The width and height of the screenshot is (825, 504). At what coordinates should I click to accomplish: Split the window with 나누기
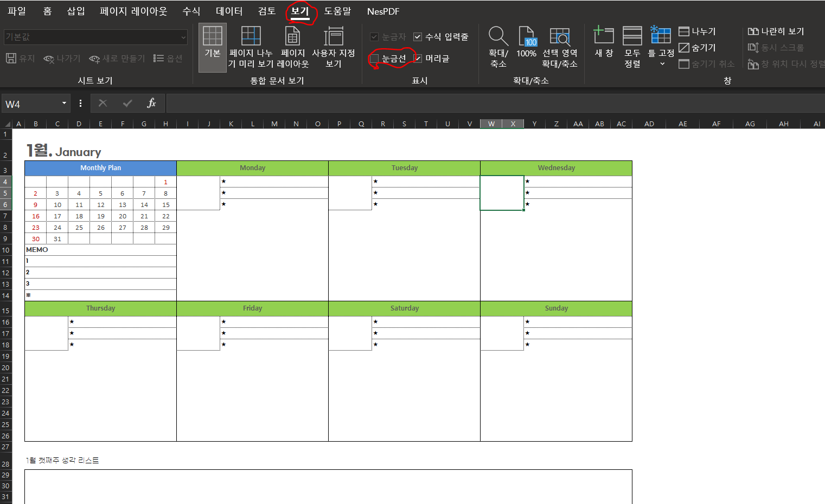tap(698, 31)
